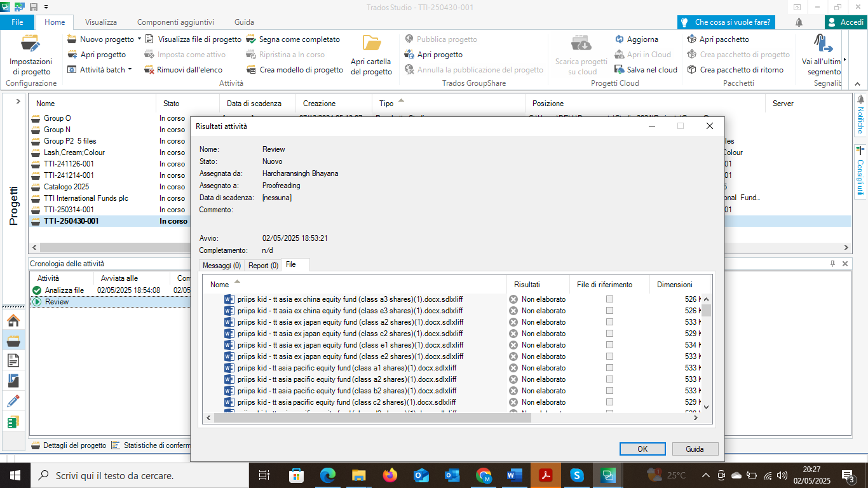
Task: Open the Apri cartella del progetto folder icon
Action: 372,44
